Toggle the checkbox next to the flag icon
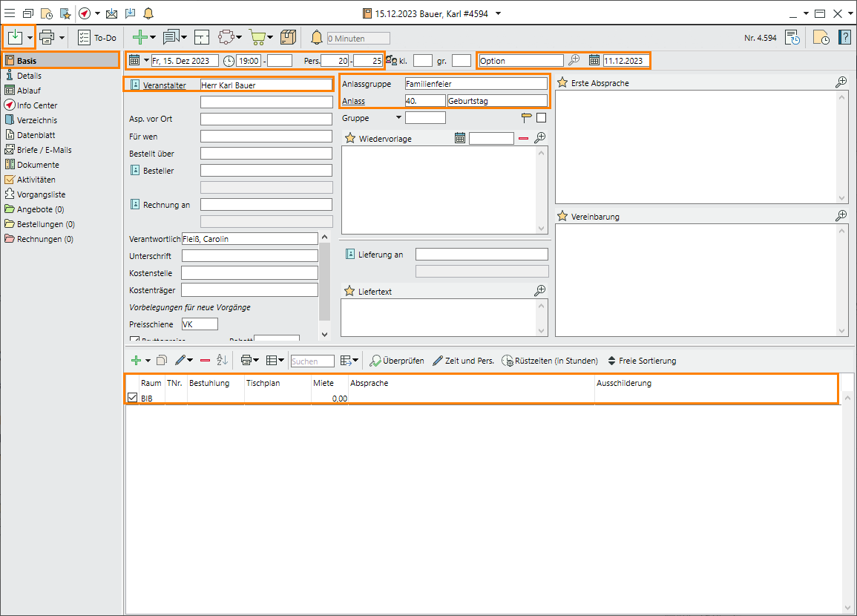This screenshot has width=857, height=616. coord(541,117)
